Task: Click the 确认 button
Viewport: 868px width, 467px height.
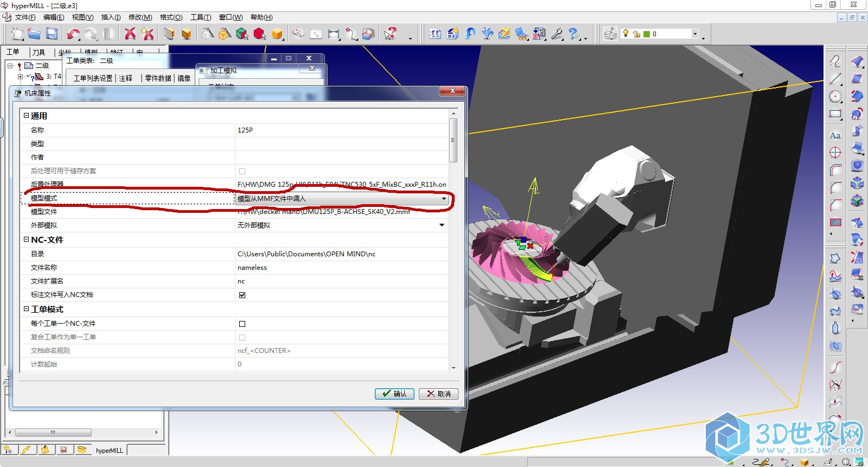Action: (394, 394)
